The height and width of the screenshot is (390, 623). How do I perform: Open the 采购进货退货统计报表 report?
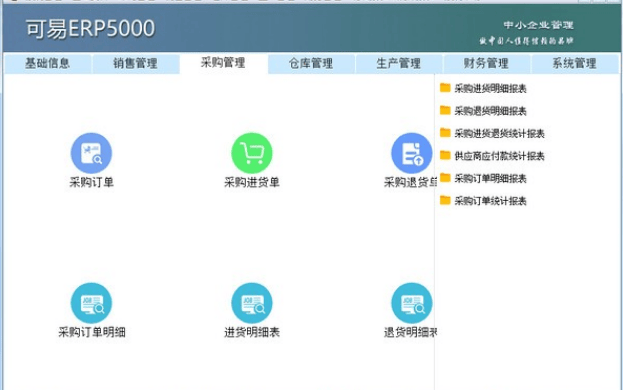click(x=492, y=133)
